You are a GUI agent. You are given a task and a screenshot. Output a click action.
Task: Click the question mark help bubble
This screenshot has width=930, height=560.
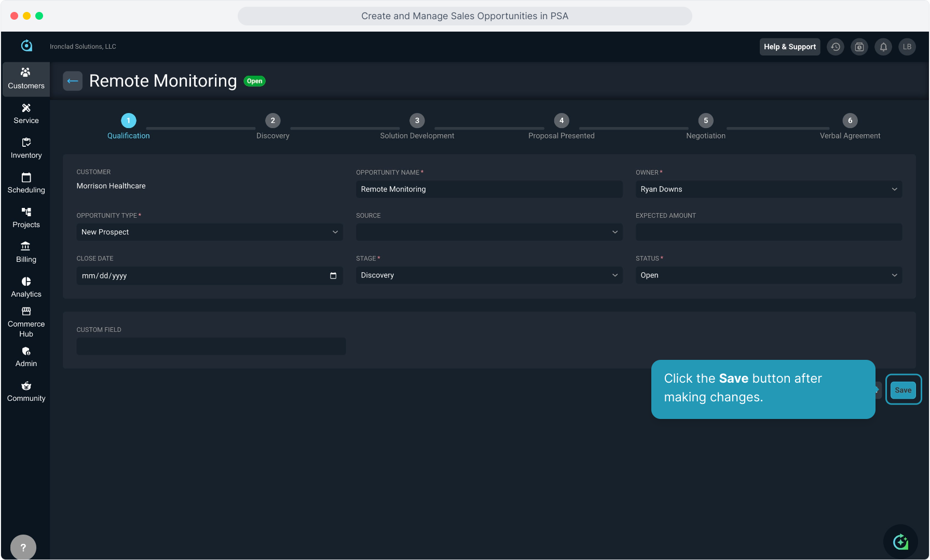pyautogui.click(x=23, y=547)
